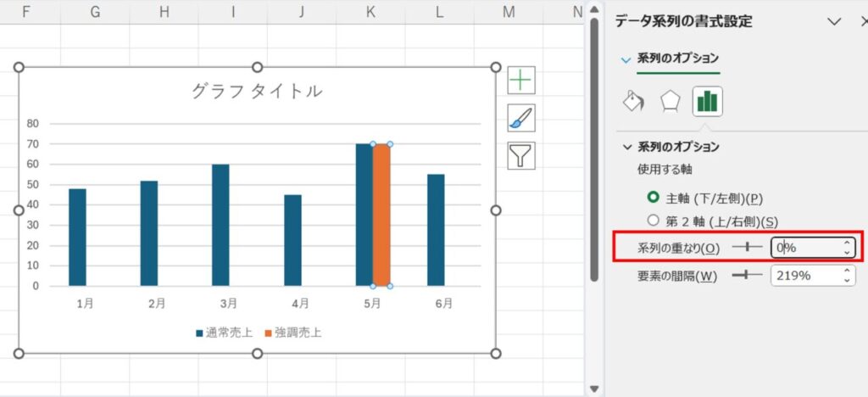Select the blue bar for 1月

(x=77, y=237)
